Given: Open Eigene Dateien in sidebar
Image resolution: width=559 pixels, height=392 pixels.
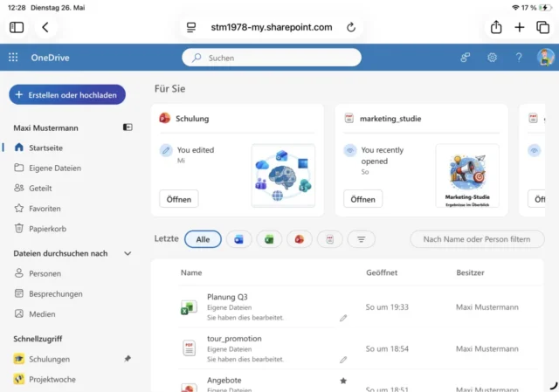Looking at the screenshot, I should [x=47, y=168].
